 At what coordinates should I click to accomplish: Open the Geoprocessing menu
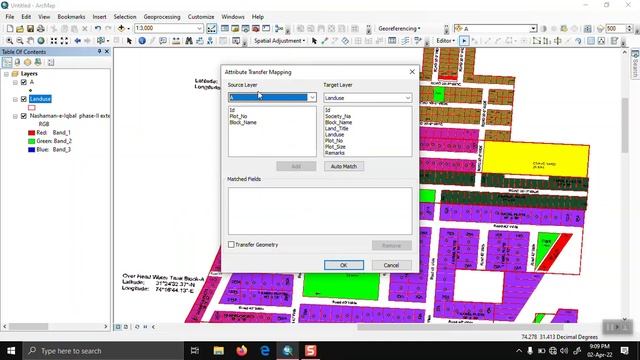[x=162, y=17]
